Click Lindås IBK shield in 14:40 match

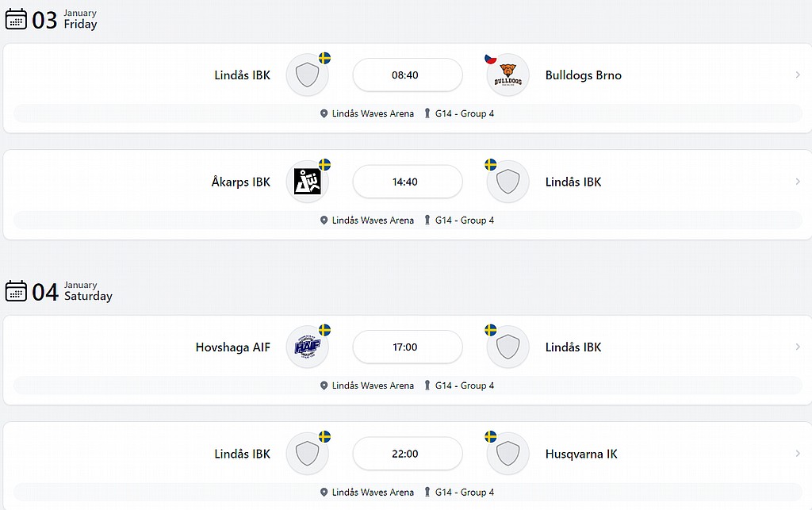pyautogui.click(x=507, y=182)
